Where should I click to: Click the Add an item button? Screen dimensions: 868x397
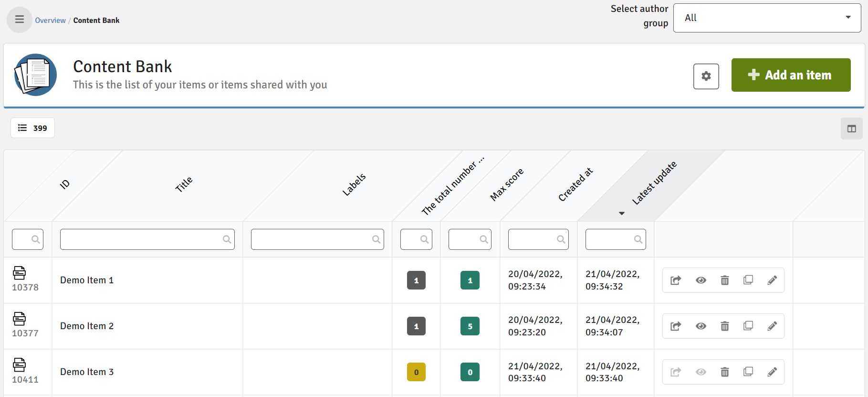pyautogui.click(x=791, y=75)
